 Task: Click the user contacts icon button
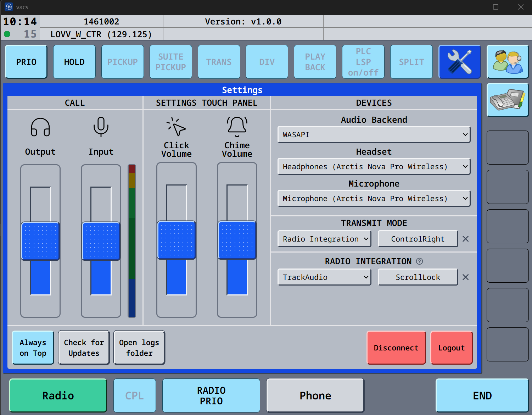point(508,62)
